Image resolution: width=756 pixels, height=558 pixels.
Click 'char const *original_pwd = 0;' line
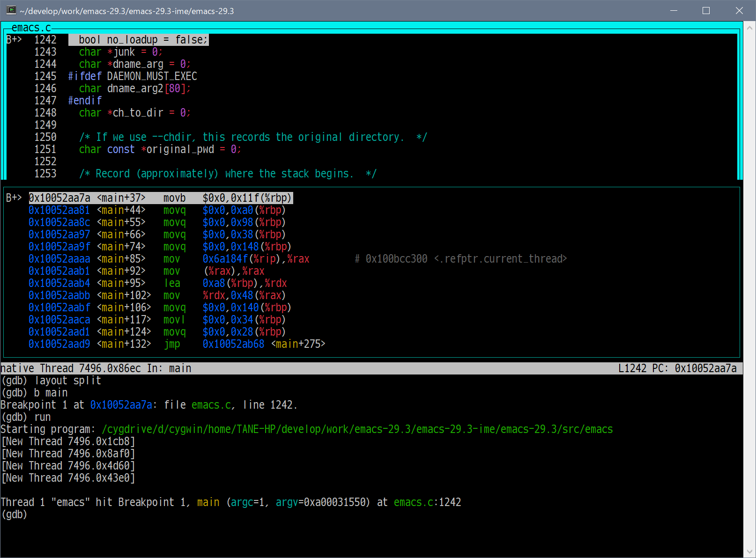(160, 149)
